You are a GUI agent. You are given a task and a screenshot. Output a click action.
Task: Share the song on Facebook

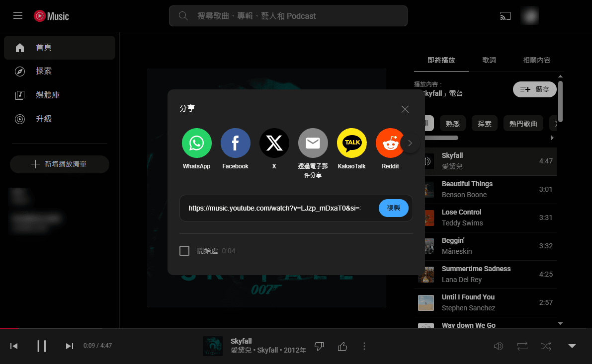pyautogui.click(x=235, y=143)
